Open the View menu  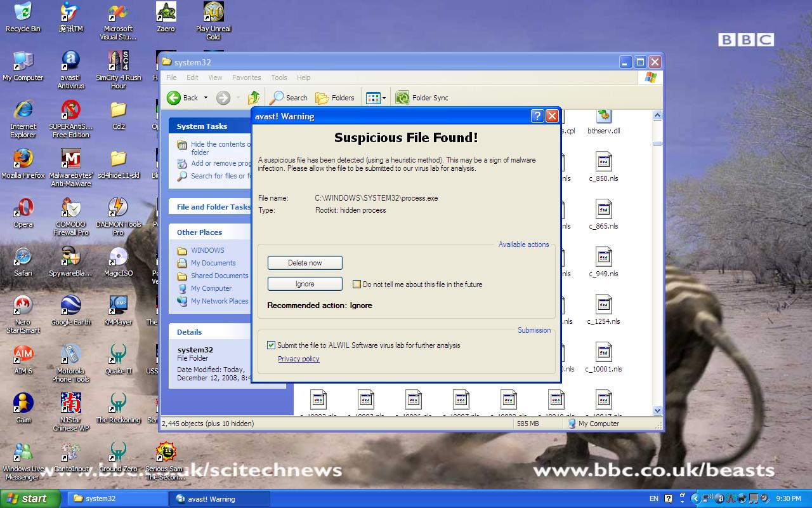(216, 77)
